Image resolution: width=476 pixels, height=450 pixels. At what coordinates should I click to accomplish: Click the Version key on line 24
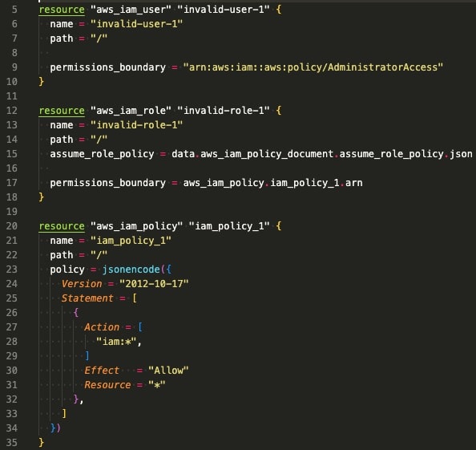(82, 284)
